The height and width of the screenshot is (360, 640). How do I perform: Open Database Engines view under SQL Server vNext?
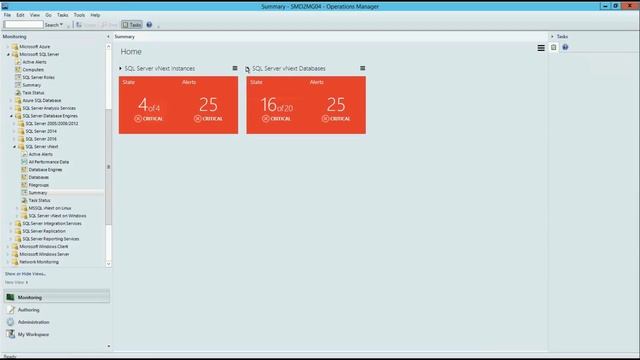[45, 170]
